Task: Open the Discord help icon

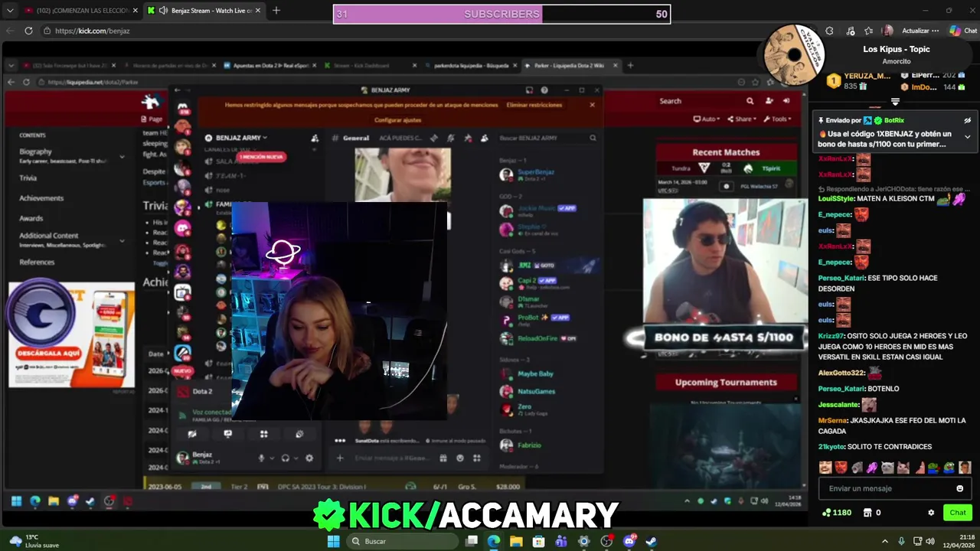Action: tap(545, 90)
